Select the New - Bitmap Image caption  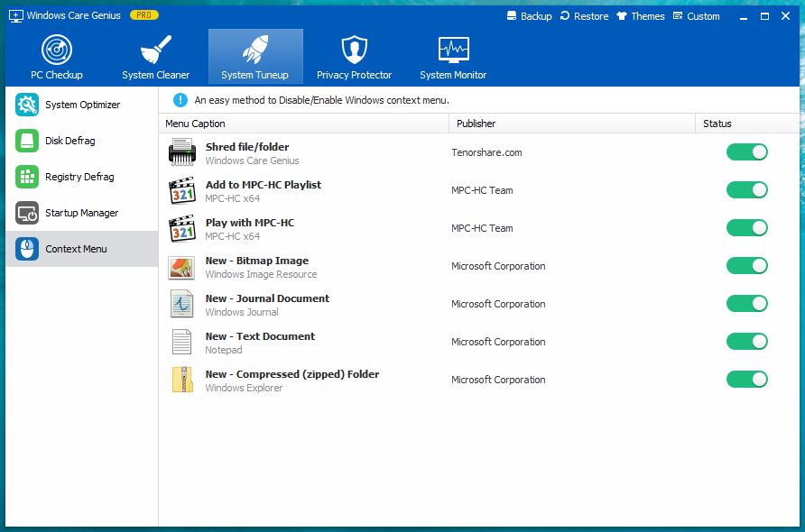click(257, 261)
